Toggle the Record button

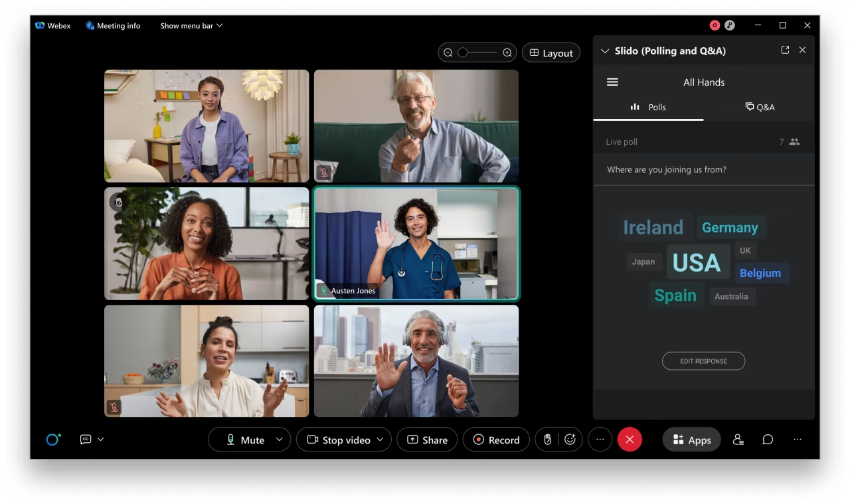pyautogui.click(x=496, y=440)
